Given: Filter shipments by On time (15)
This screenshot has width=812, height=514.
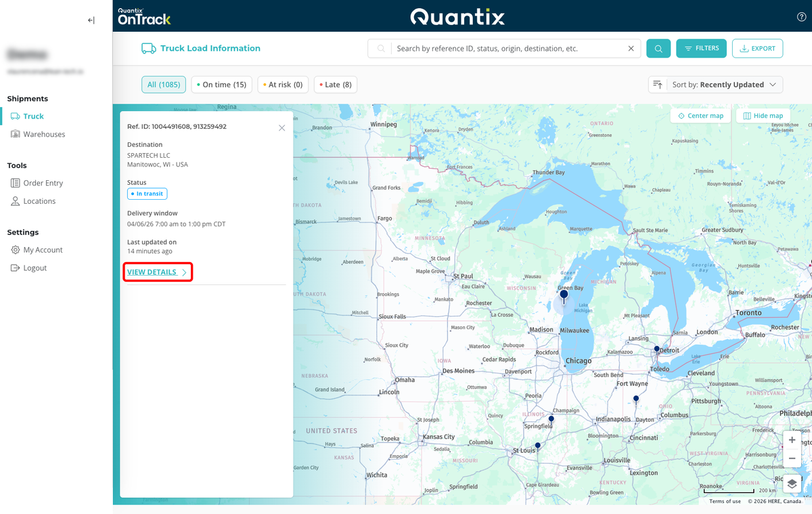Looking at the screenshot, I should click(x=221, y=85).
